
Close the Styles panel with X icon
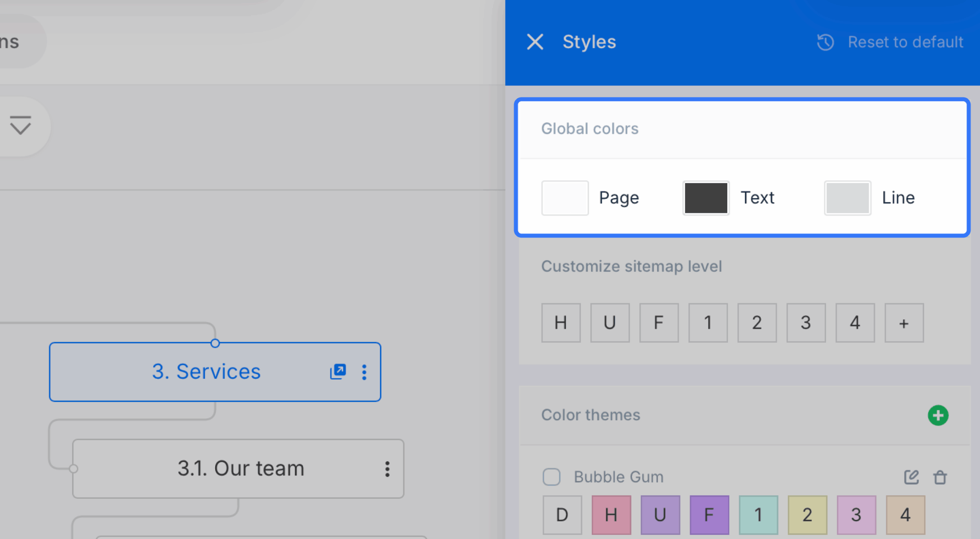coord(535,42)
